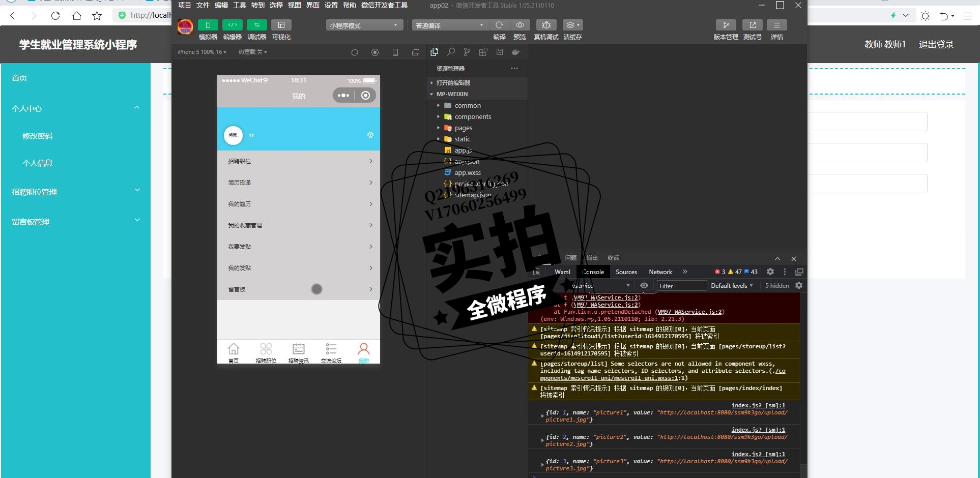Screen dimensions: 980x478
Task: Click the phone settings gear icon
Action: [370, 135]
